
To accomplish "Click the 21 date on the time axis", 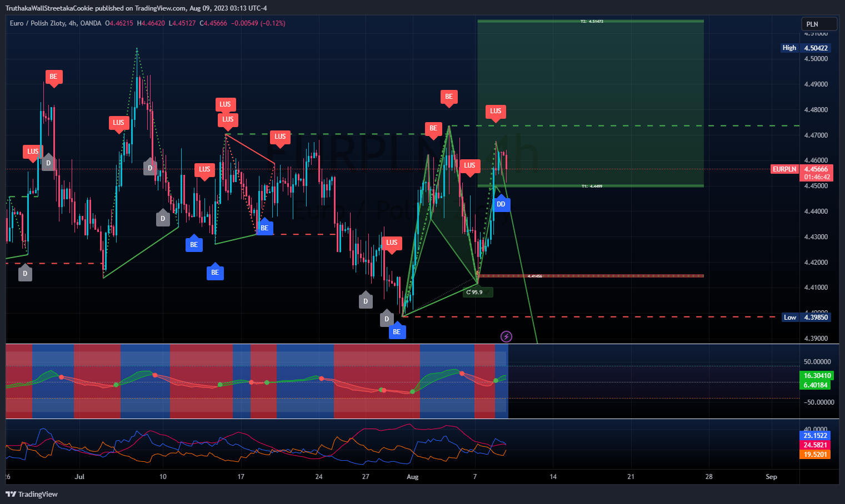I will 631,476.
